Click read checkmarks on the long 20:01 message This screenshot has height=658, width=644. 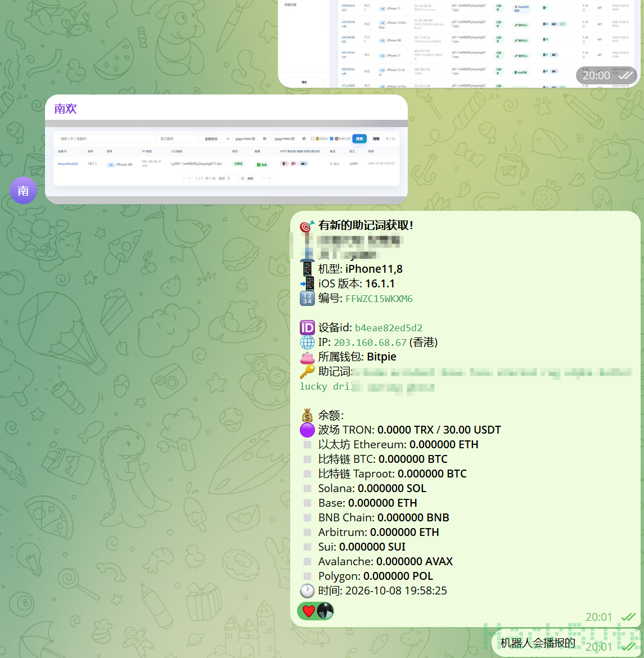pos(628,617)
